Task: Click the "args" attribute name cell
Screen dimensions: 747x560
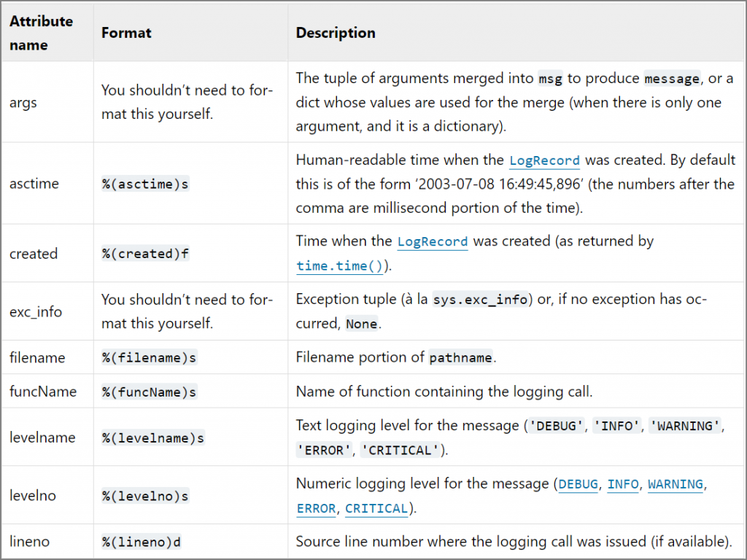Action: tap(23, 102)
